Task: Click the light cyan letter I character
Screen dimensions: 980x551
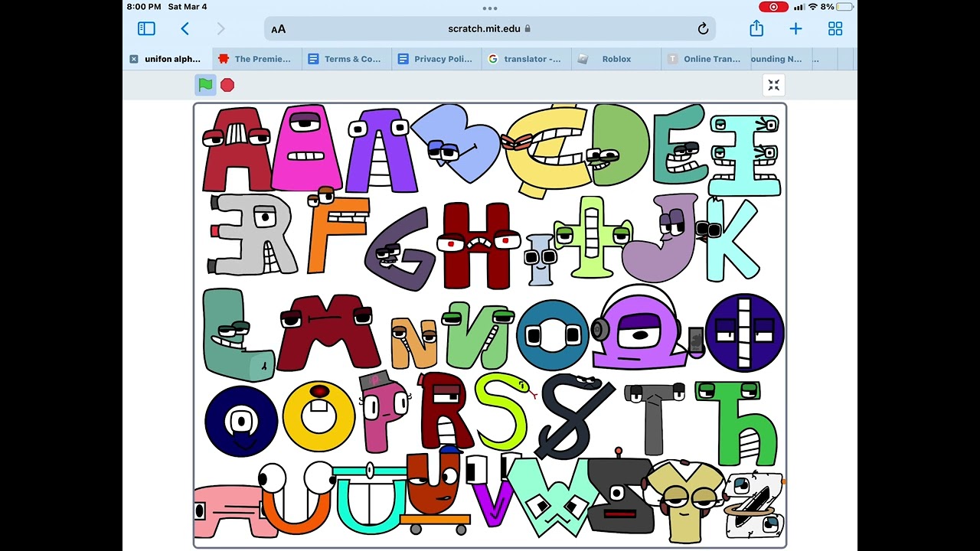Action: [x=744, y=155]
